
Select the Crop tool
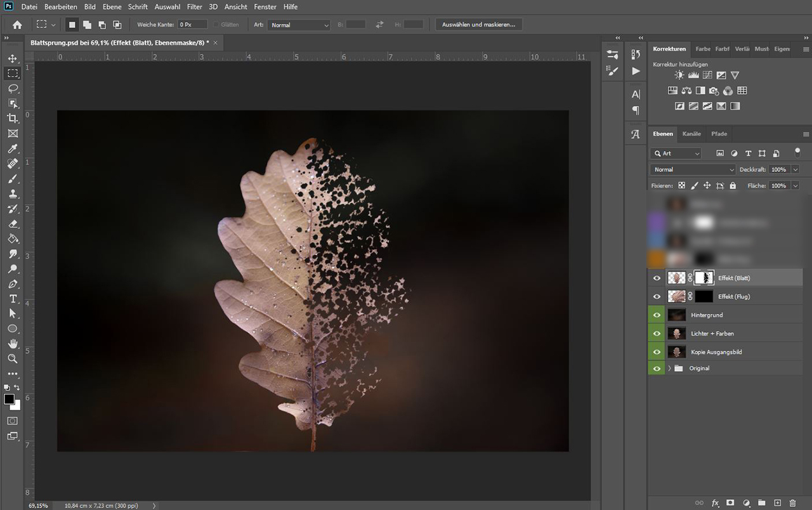13,119
